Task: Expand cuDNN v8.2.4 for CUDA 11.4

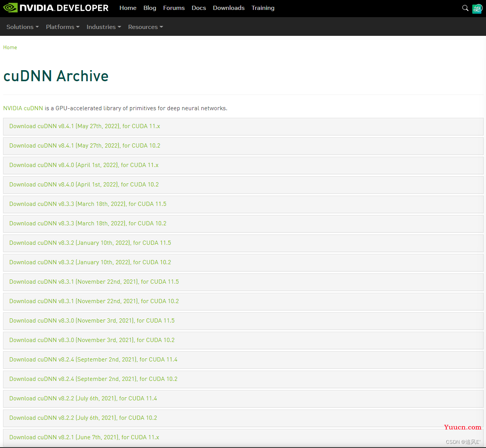Action: click(243, 360)
